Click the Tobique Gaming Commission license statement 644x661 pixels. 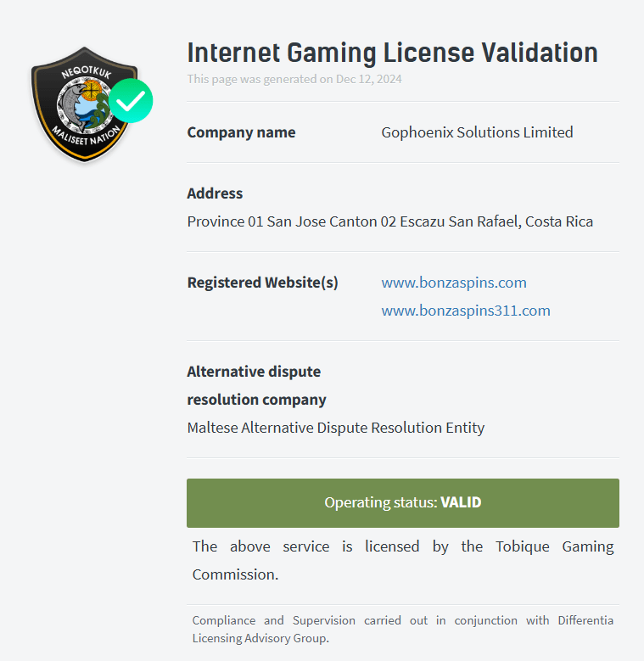[x=403, y=560]
